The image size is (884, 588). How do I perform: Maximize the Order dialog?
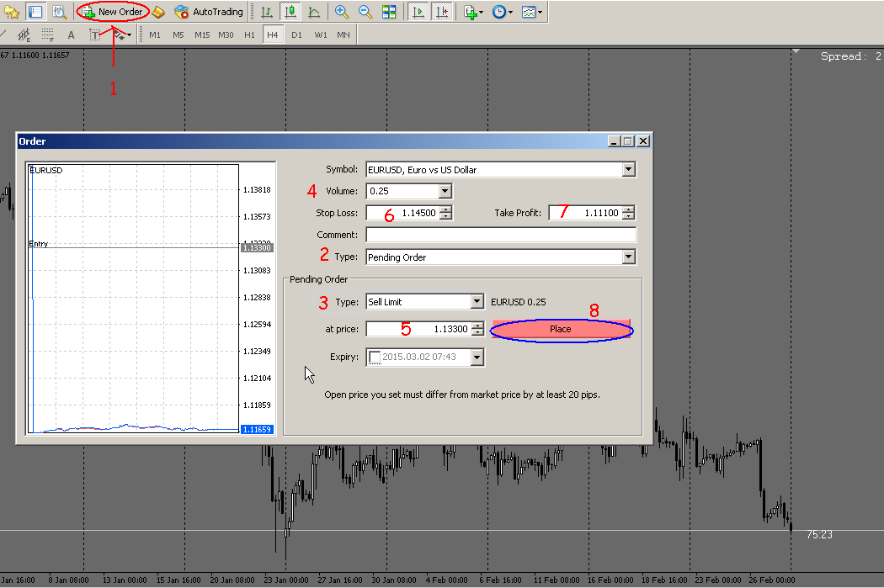[x=627, y=141]
